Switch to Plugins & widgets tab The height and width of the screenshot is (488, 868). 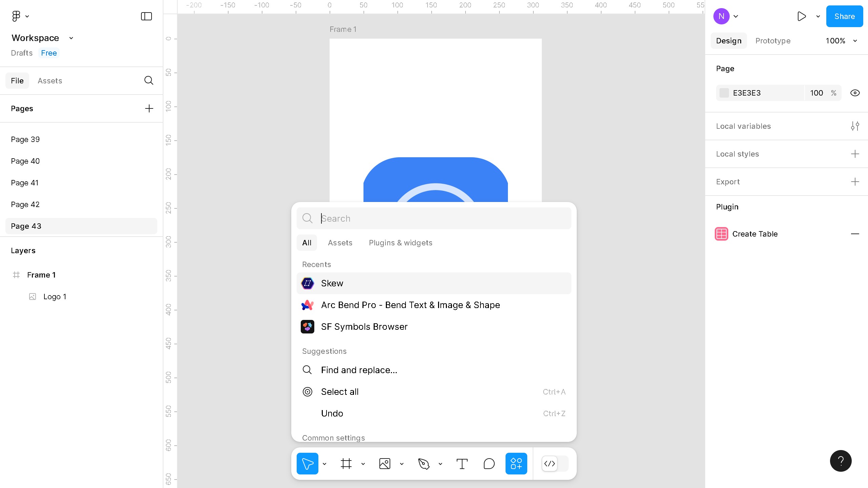tap(400, 243)
